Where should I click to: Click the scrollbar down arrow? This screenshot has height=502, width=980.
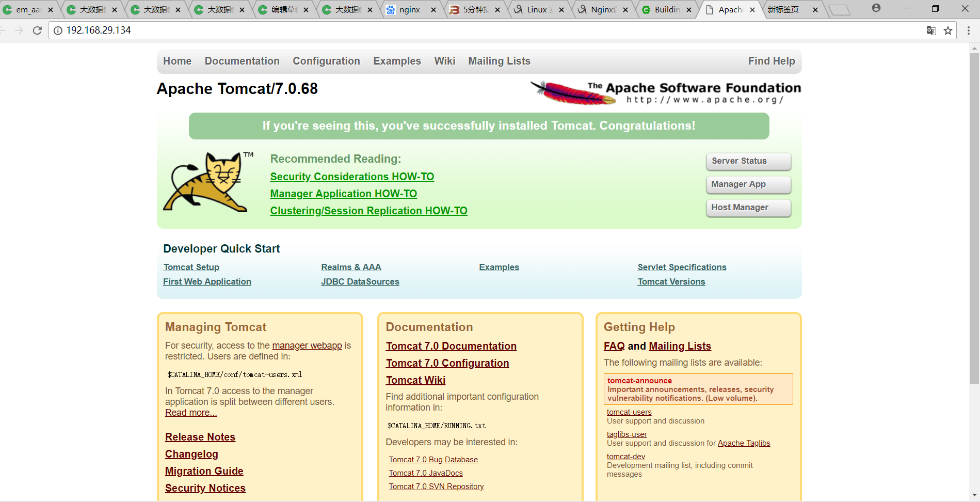click(974, 495)
